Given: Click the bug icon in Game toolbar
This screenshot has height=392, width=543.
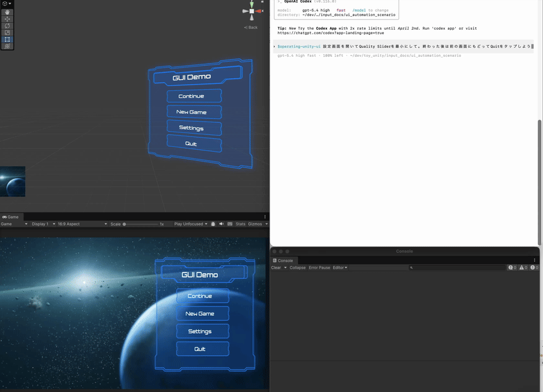Looking at the screenshot, I should (213, 224).
